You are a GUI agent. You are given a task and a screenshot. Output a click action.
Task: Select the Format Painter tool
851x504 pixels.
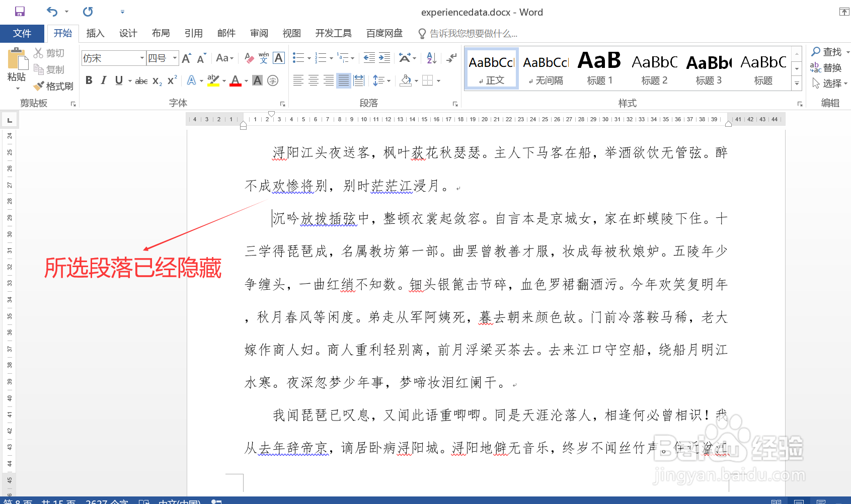[x=53, y=86]
